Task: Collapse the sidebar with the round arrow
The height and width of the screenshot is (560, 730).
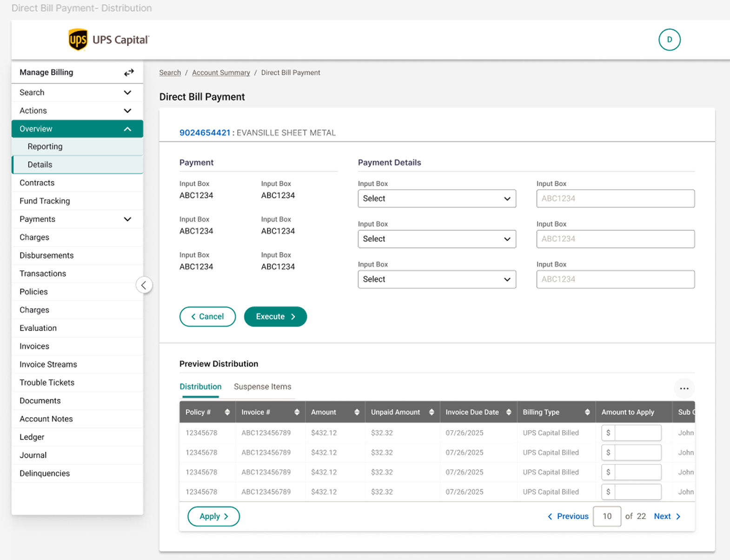Action: (144, 285)
